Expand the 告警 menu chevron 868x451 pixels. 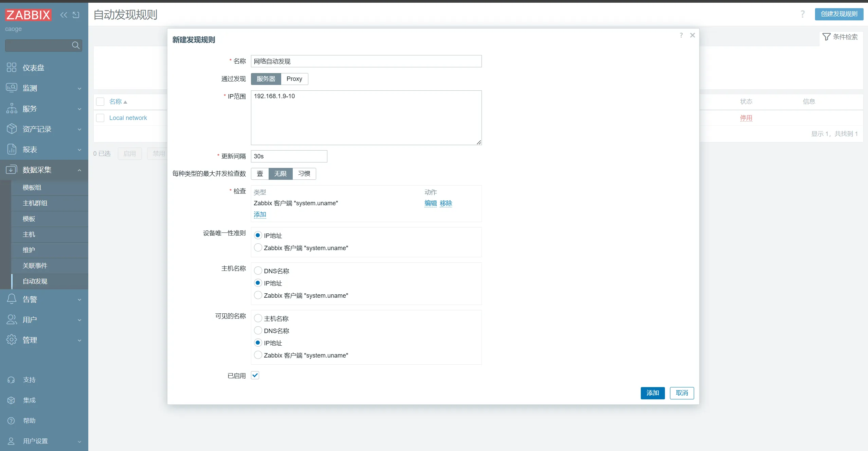pyautogui.click(x=79, y=299)
